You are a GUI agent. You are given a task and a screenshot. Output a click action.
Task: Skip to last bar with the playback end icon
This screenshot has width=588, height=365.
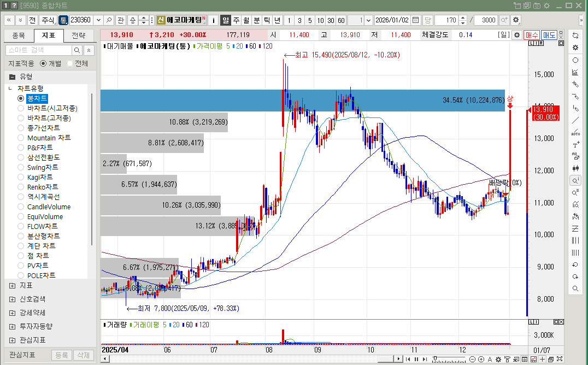point(425,360)
